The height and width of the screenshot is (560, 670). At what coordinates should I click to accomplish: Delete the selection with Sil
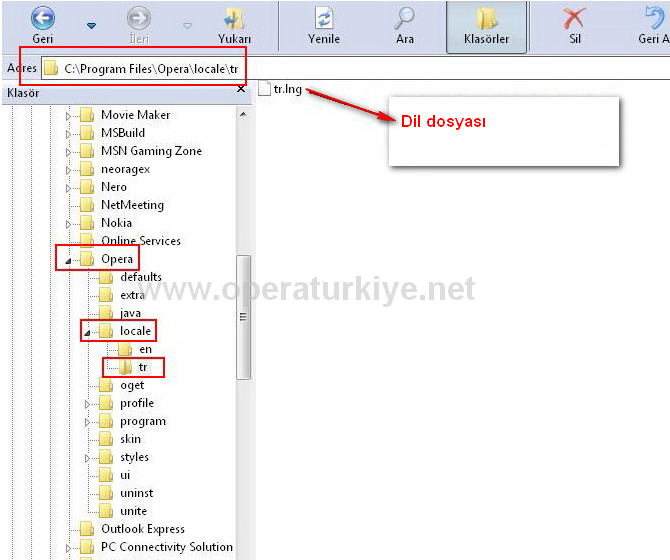[575, 26]
